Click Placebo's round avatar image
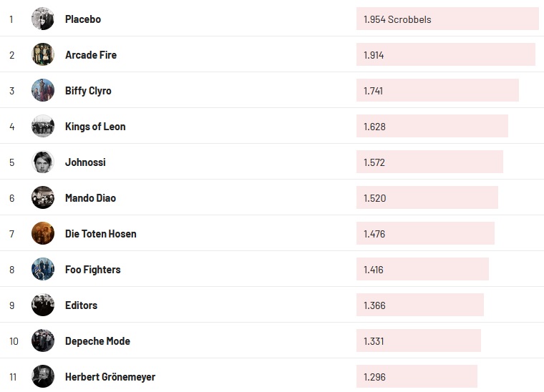544x392 pixels. pos(43,19)
